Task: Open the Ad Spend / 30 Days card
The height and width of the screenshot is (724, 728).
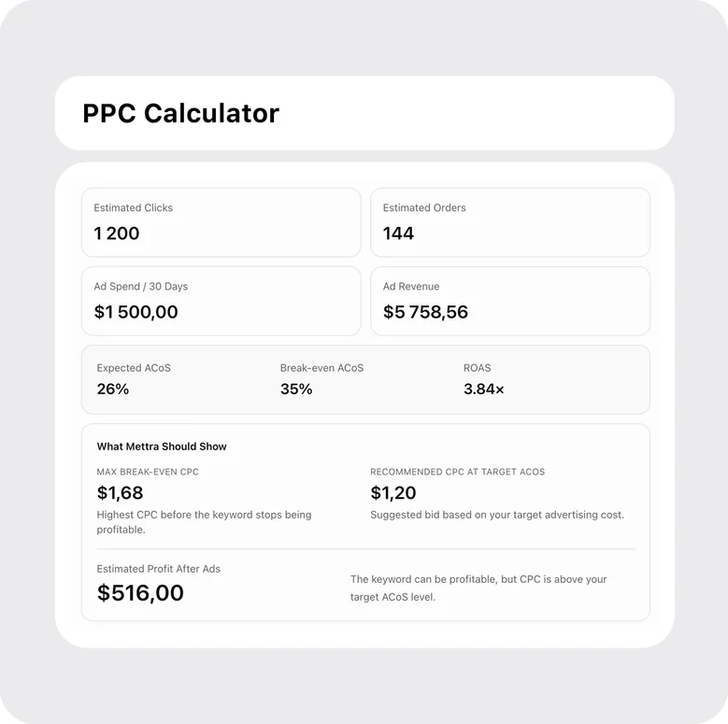Action: click(x=221, y=301)
